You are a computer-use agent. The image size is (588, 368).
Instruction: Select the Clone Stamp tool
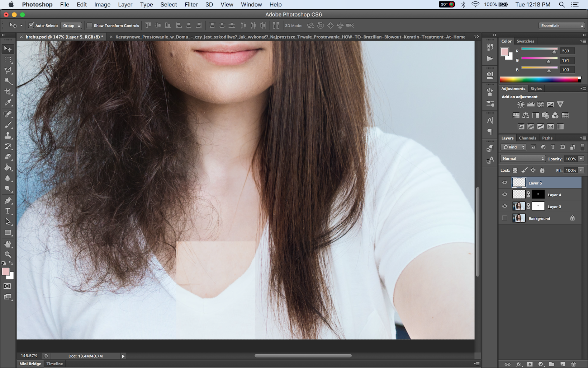coord(8,136)
